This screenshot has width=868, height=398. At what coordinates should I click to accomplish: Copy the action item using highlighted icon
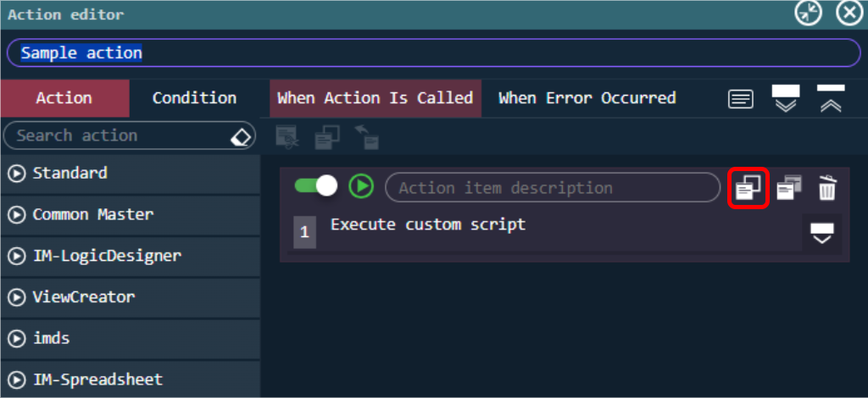pyautogui.click(x=748, y=187)
